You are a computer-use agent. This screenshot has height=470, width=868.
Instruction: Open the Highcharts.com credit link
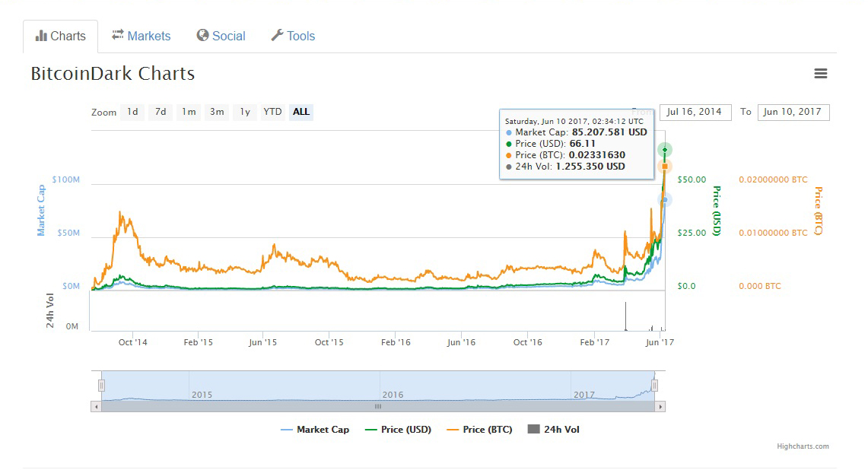tap(803, 446)
